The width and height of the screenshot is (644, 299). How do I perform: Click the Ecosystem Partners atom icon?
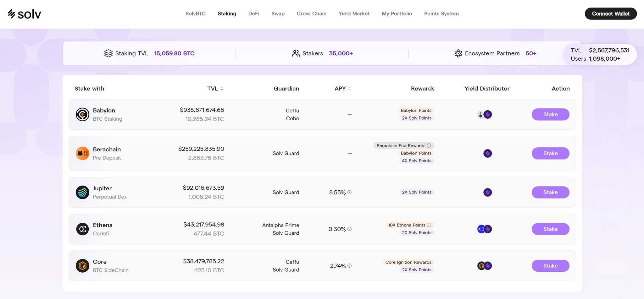pos(458,53)
